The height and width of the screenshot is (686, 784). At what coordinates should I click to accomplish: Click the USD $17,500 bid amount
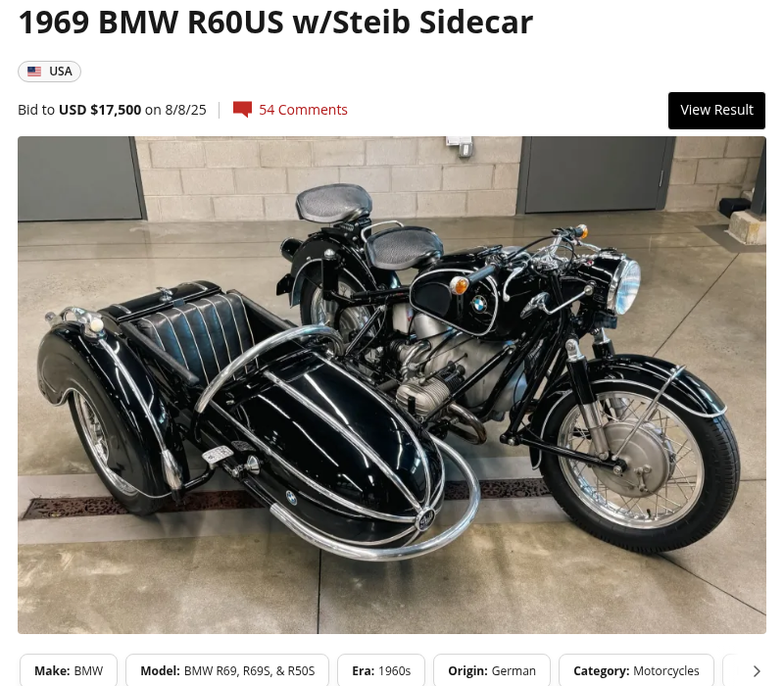(x=100, y=110)
